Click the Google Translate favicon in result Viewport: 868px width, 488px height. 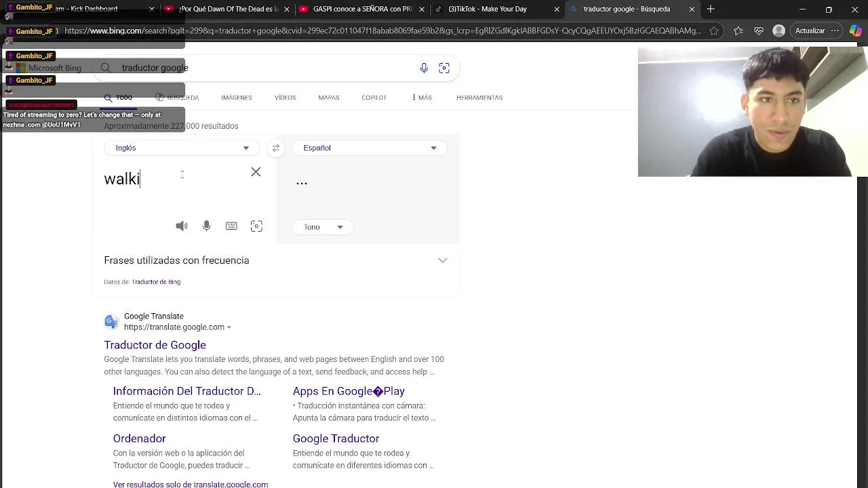pos(111,321)
